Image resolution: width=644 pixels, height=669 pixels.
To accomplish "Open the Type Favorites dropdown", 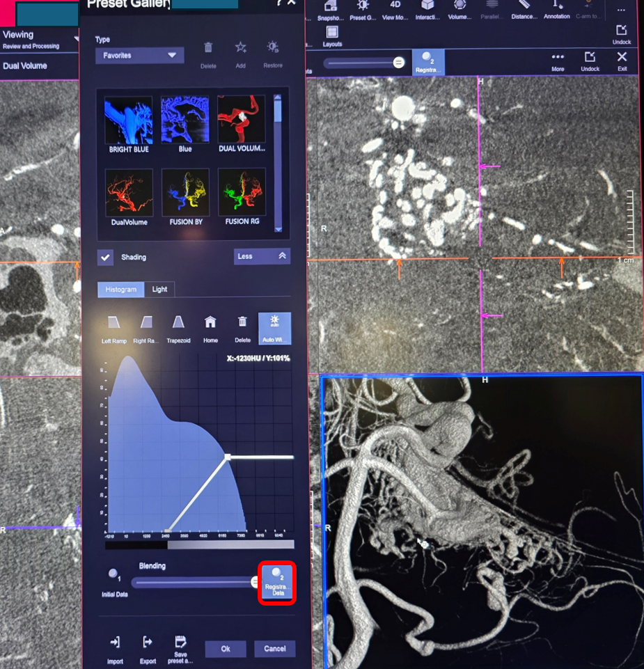I will pos(140,56).
